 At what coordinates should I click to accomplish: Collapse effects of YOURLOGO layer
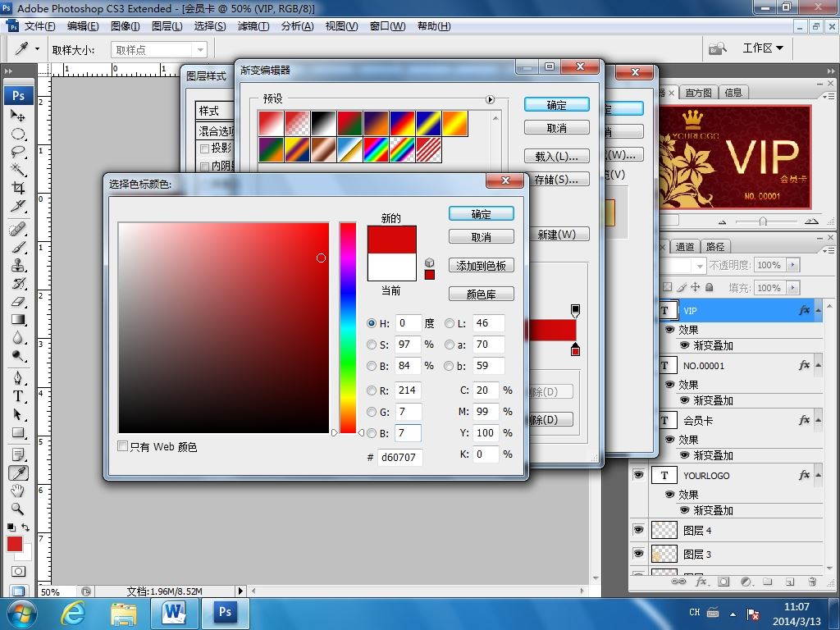pos(818,475)
